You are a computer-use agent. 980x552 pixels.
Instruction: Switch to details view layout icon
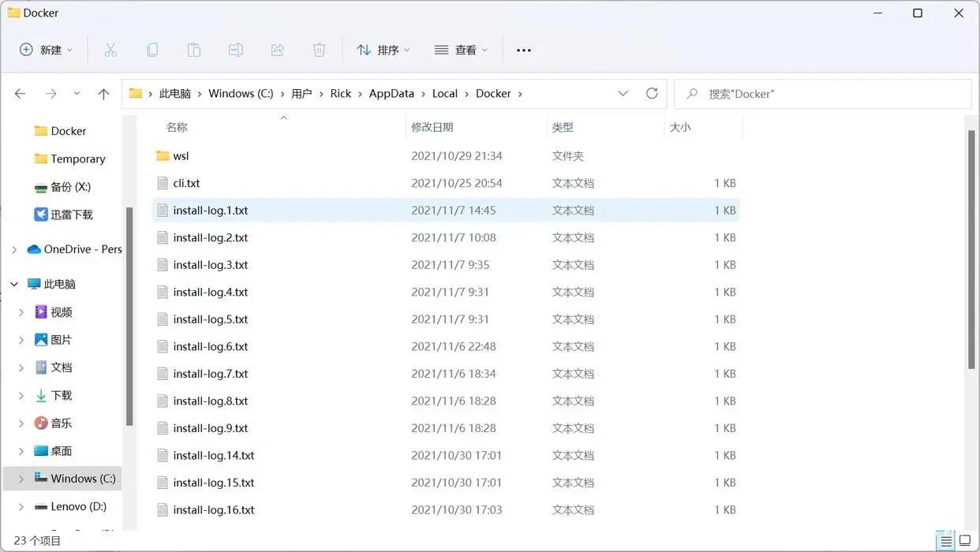tap(944, 542)
